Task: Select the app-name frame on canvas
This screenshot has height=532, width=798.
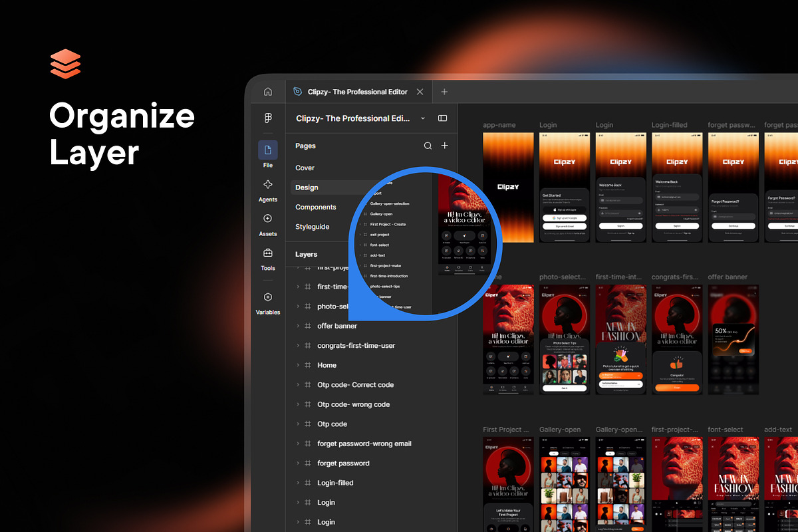Action: click(509, 187)
